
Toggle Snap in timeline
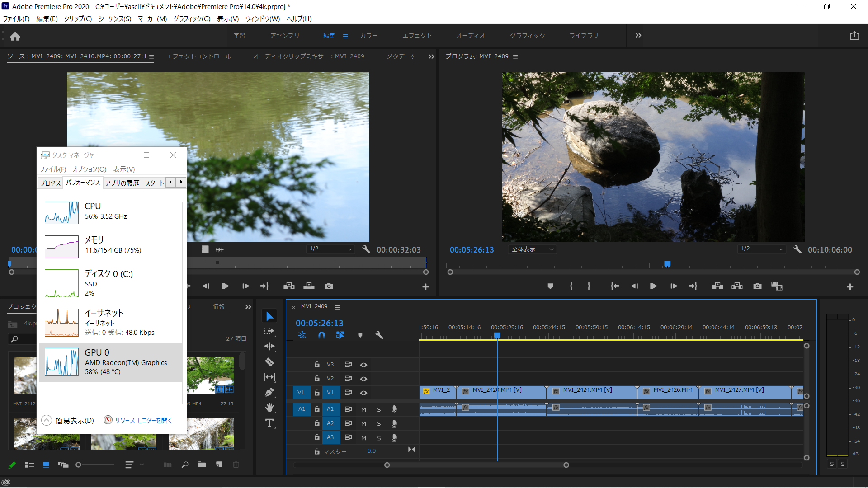(321, 335)
